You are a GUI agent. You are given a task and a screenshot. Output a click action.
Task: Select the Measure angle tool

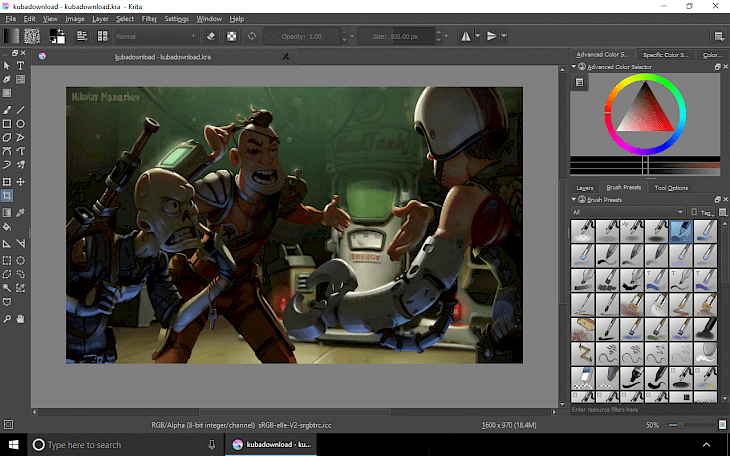[x=20, y=244]
